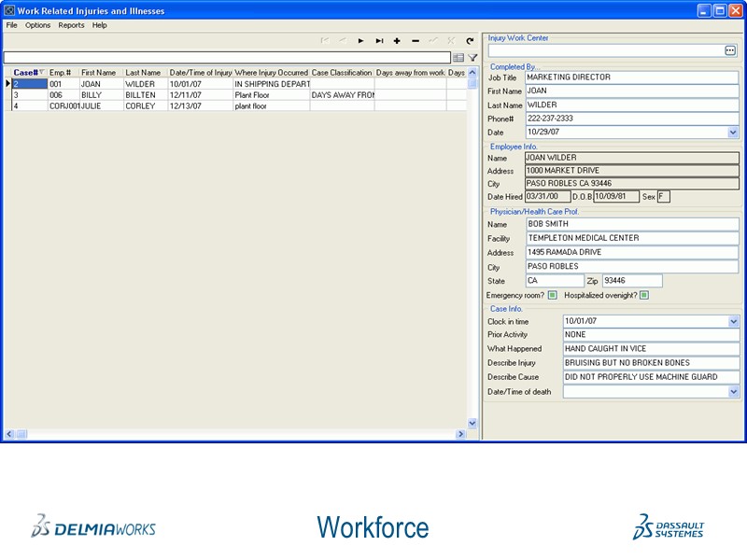Open the Completed By Date dropdown
Screen dimensions: 747x560
click(730, 132)
